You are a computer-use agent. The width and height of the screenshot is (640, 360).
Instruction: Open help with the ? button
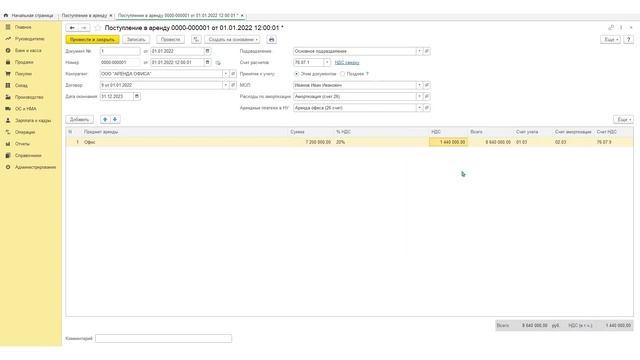[629, 40]
